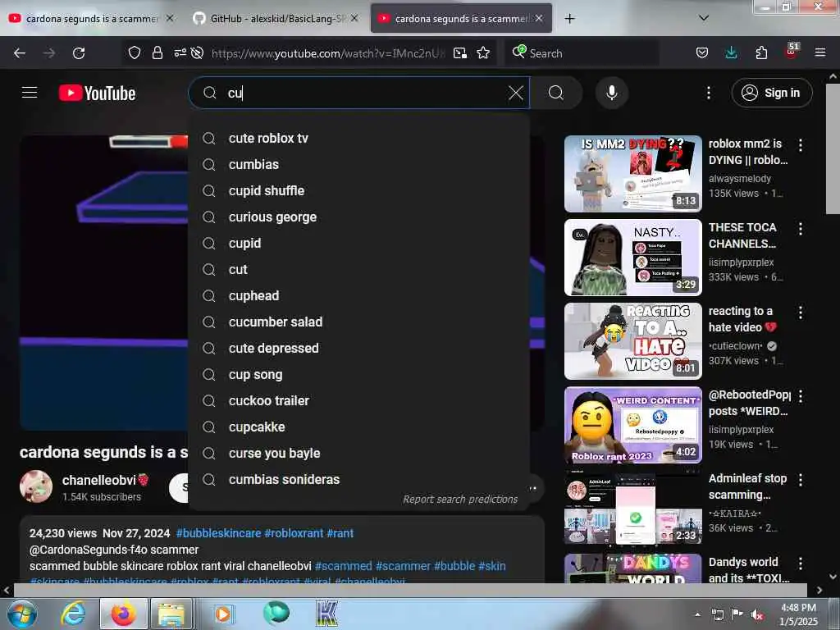Open #scammed hashtag in description

coord(344,566)
